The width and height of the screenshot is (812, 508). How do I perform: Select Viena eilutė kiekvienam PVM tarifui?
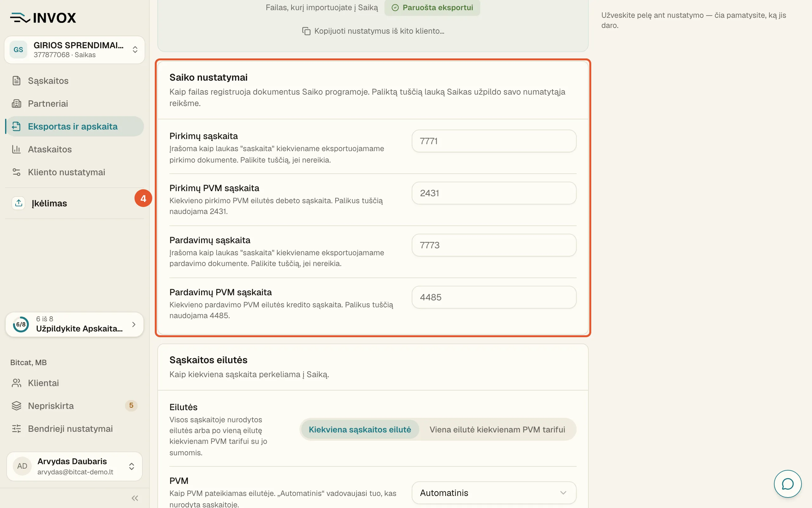point(497,429)
